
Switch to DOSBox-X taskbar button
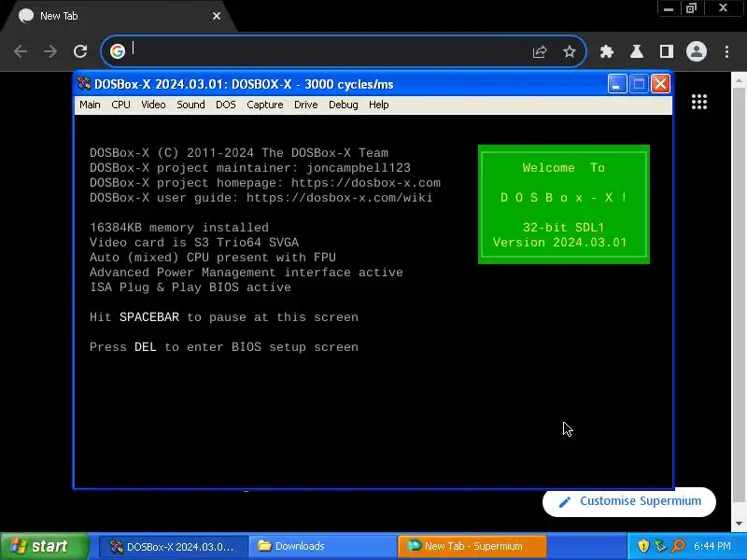[x=173, y=546]
